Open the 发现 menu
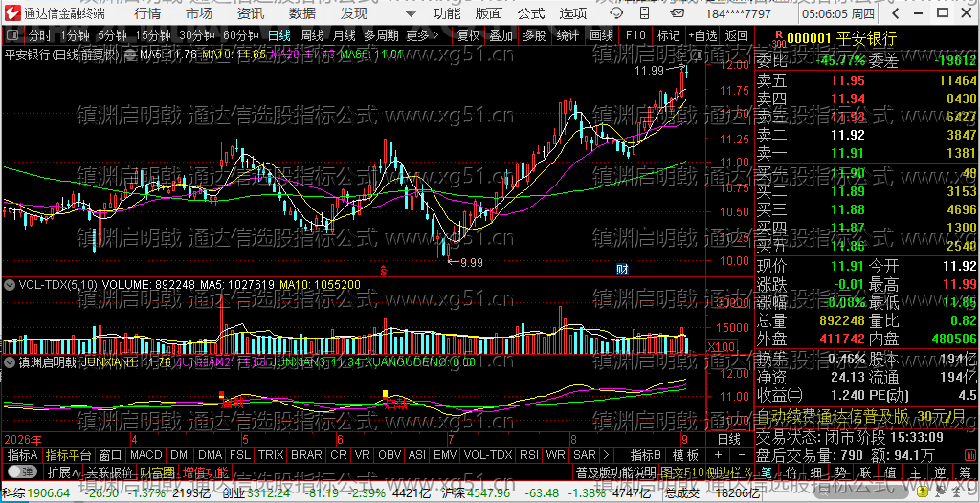Screen dimensions: 980x503 (354, 13)
